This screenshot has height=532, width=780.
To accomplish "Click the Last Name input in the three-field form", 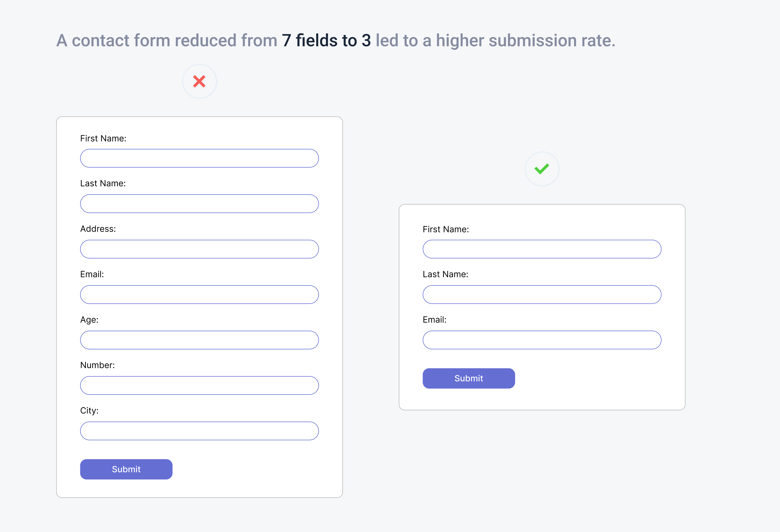I will click(x=542, y=295).
